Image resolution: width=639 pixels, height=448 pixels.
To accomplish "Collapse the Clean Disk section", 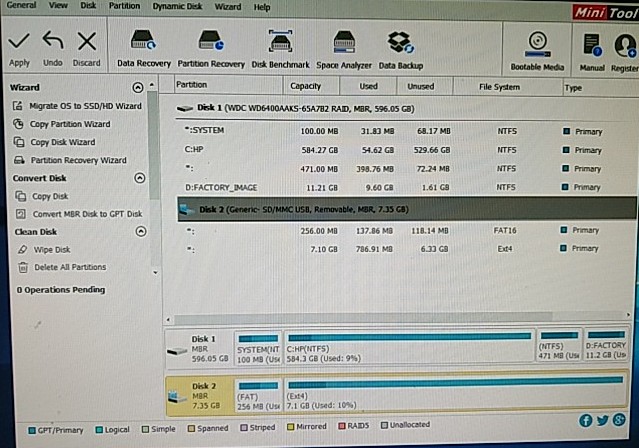I will click(140, 231).
